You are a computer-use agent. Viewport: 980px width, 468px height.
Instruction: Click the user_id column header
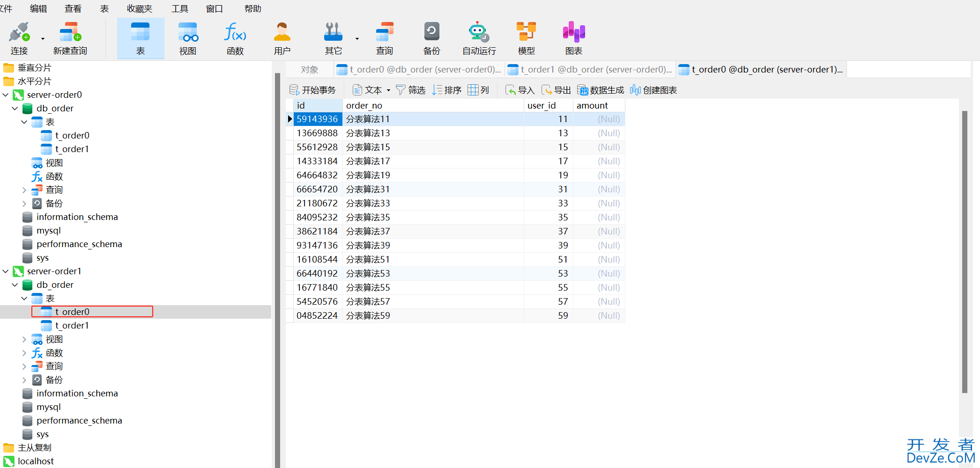548,105
